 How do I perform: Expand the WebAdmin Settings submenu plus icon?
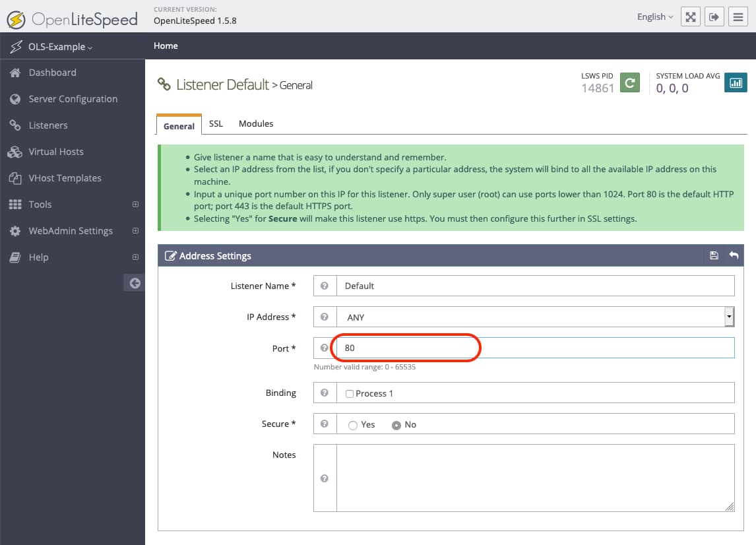(x=135, y=231)
